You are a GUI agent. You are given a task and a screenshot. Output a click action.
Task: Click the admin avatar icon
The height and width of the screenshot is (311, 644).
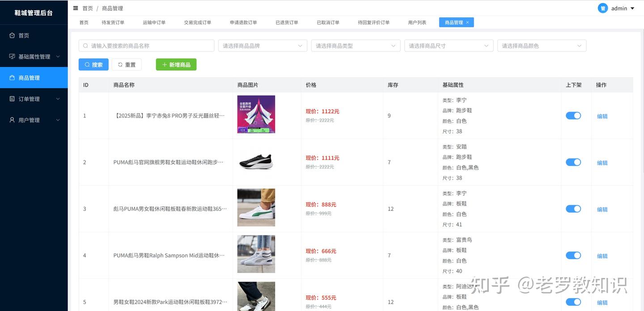(603, 8)
